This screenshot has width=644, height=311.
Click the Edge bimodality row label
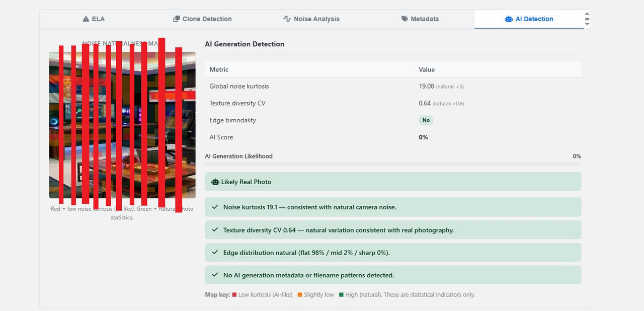233,120
